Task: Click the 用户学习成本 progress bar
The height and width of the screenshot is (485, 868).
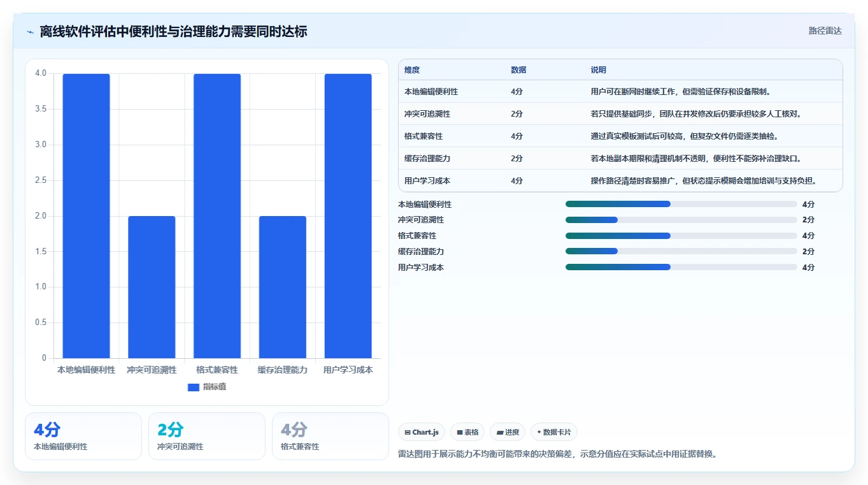Action: point(681,267)
